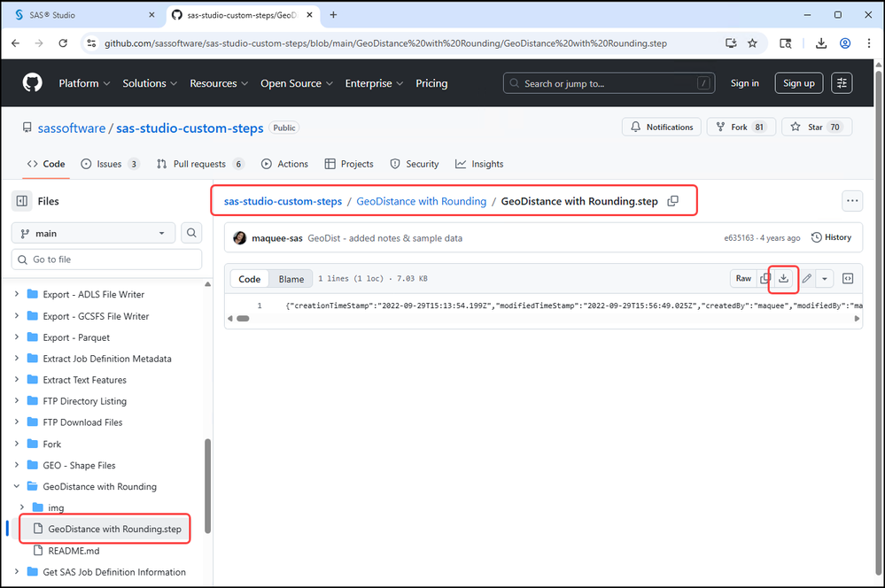Open Projects tab
This screenshot has width=885, height=588.
click(349, 164)
